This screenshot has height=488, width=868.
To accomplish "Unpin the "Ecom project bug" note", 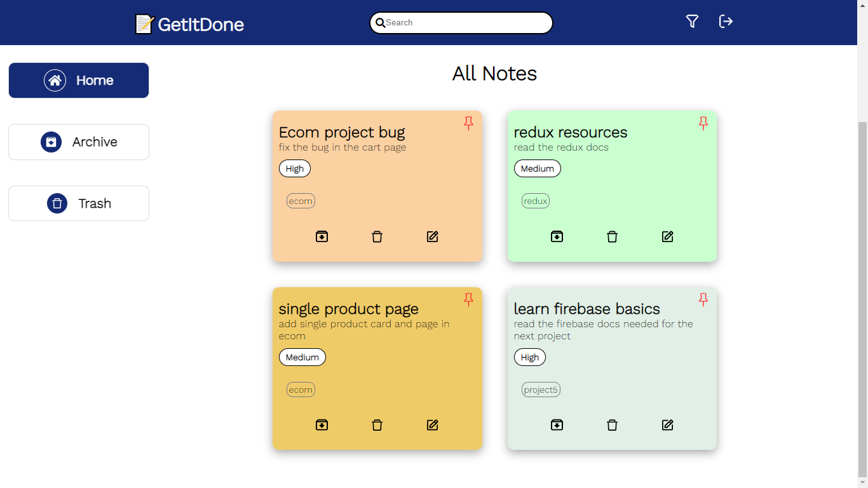I will click(x=468, y=123).
